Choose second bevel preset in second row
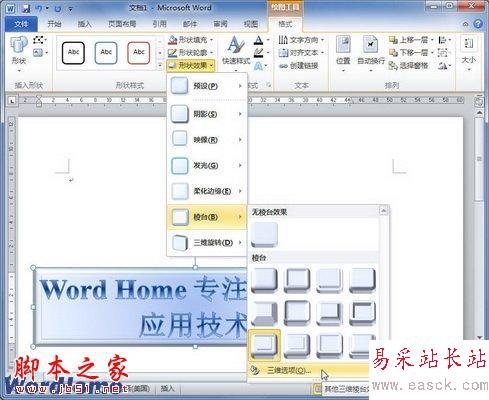This screenshot has width=489, height=400. point(297,313)
